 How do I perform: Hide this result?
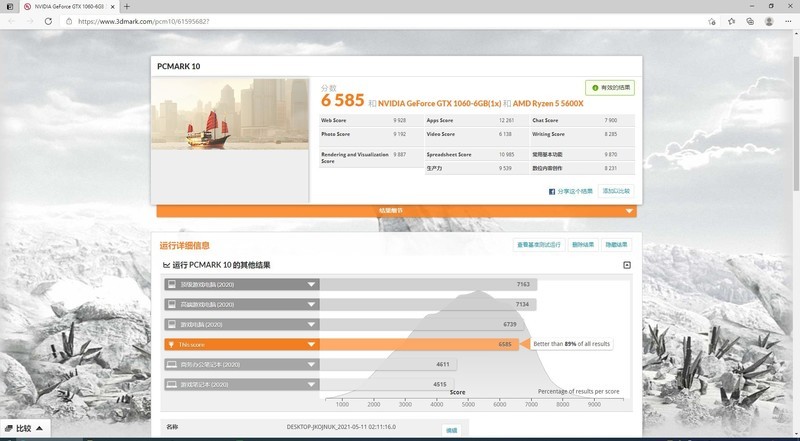coord(616,245)
